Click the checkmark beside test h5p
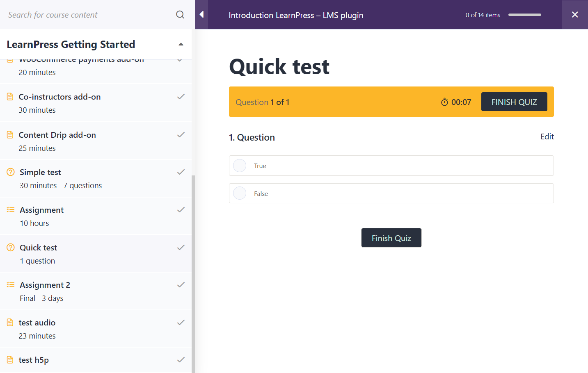 [181, 360]
